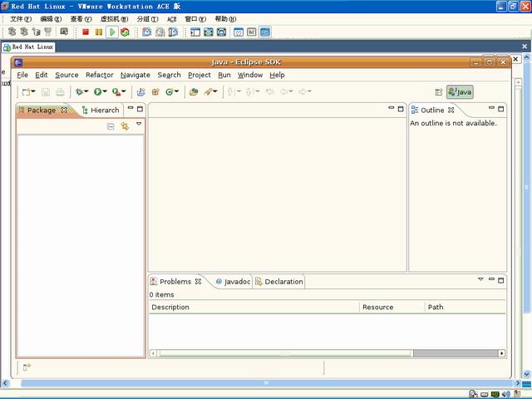Reset the virtual machine via red-green icon
The height and width of the screenshot is (399, 532).
(125, 32)
